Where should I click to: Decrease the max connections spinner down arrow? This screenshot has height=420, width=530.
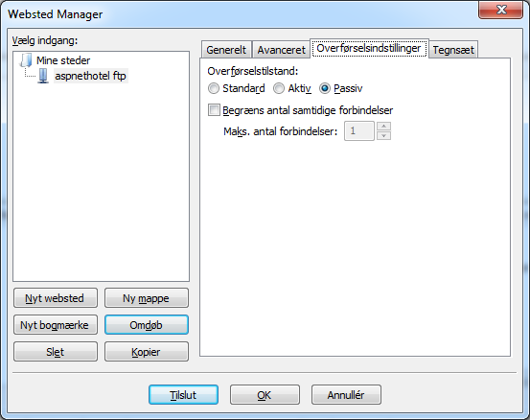point(383,135)
